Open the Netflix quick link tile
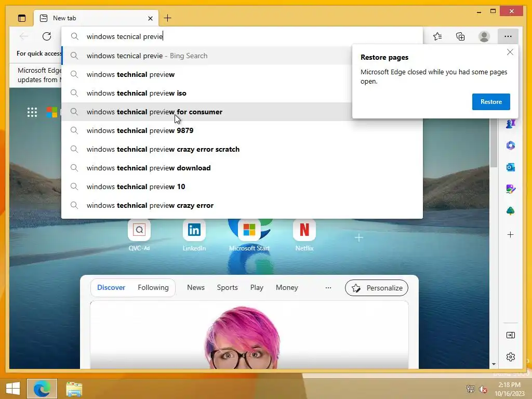Image resolution: width=532 pixels, height=399 pixels. pyautogui.click(x=304, y=235)
